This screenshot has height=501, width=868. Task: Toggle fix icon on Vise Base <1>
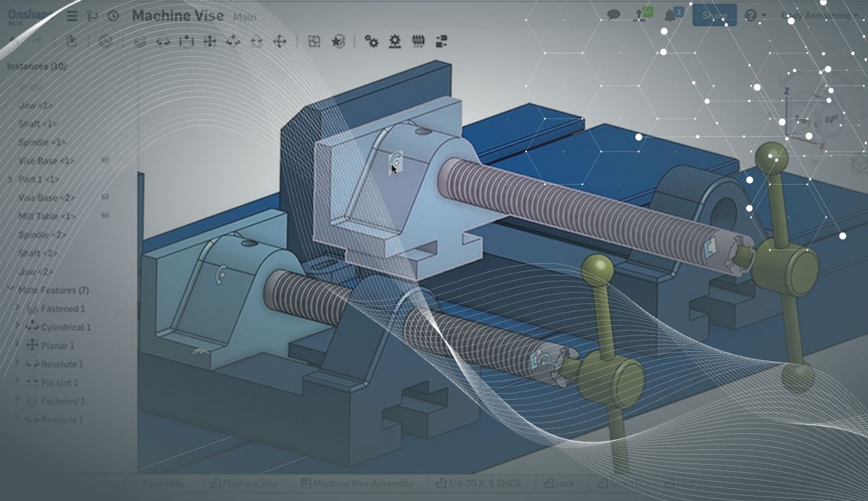[x=105, y=160]
